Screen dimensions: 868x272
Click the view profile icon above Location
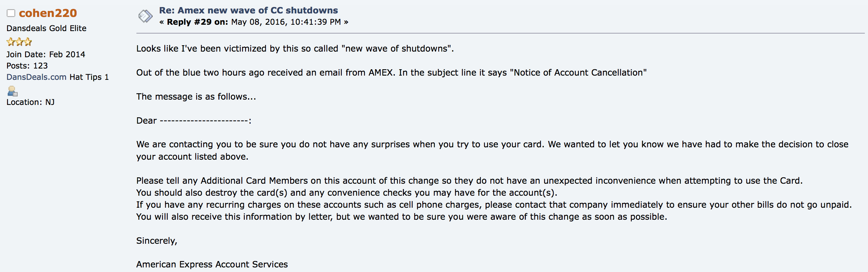point(12,91)
